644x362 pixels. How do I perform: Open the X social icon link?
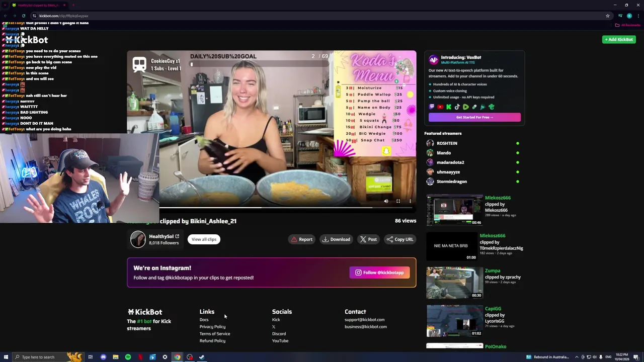tap(274, 327)
